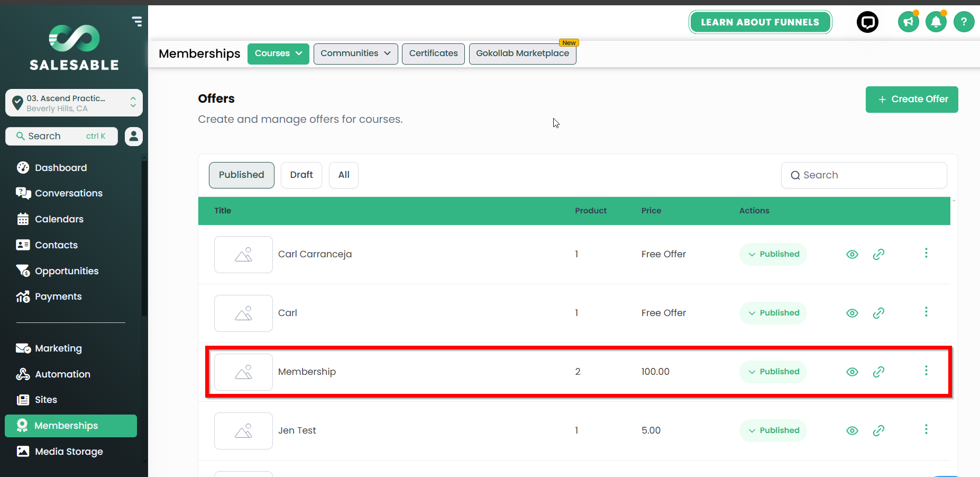Copy link for Carl offer

click(x=878, y=313)
